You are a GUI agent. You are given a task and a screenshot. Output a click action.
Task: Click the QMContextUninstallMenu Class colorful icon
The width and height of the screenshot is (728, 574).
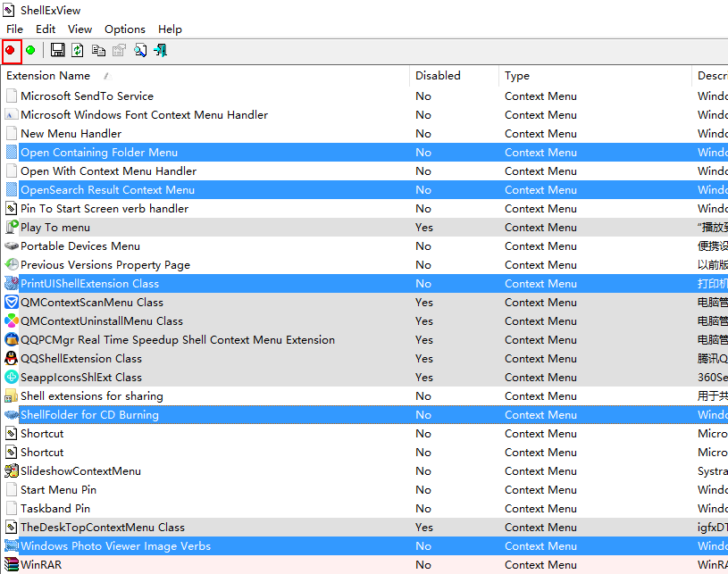coord(11,321)
